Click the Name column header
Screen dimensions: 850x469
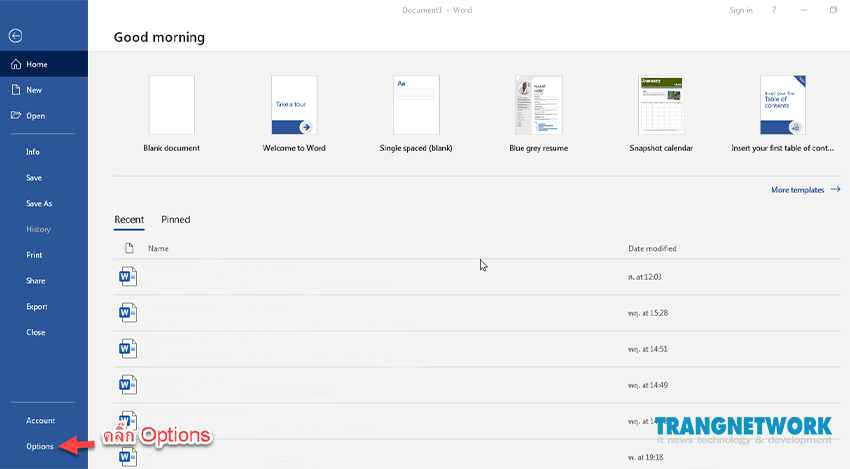[x=158, y=248]
